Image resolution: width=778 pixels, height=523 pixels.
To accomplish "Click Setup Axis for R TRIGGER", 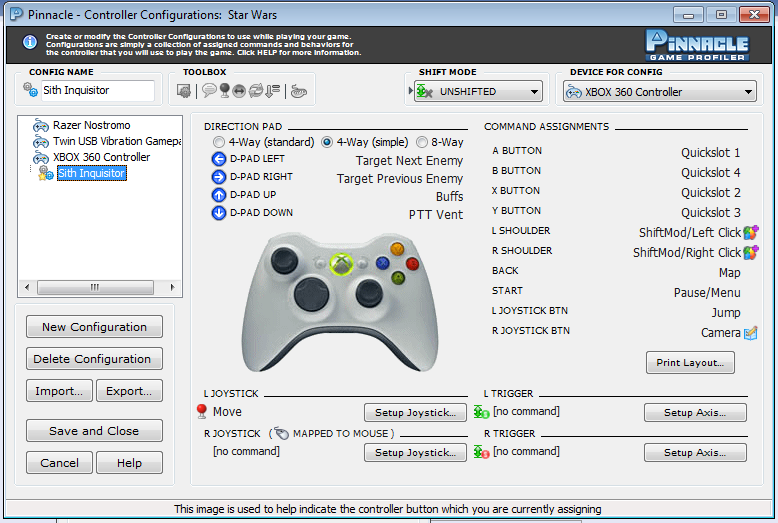I will [695, 453].
